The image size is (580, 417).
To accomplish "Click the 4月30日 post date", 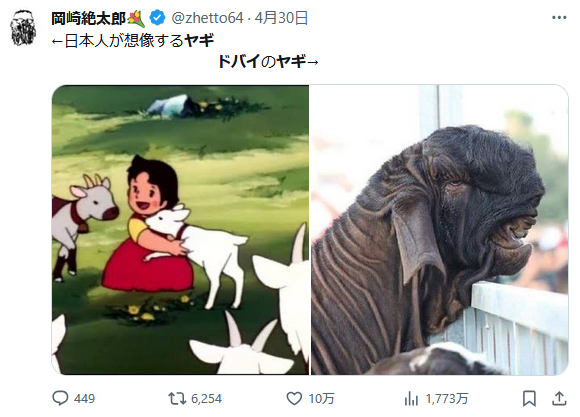I will 281,18.
